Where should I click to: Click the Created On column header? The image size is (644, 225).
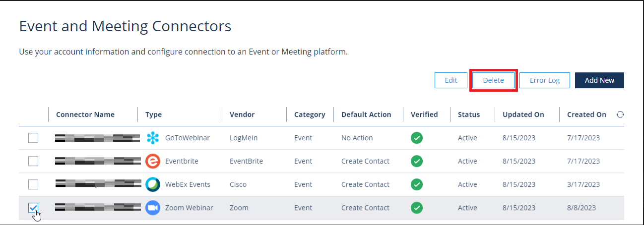[x=586, y=114]
